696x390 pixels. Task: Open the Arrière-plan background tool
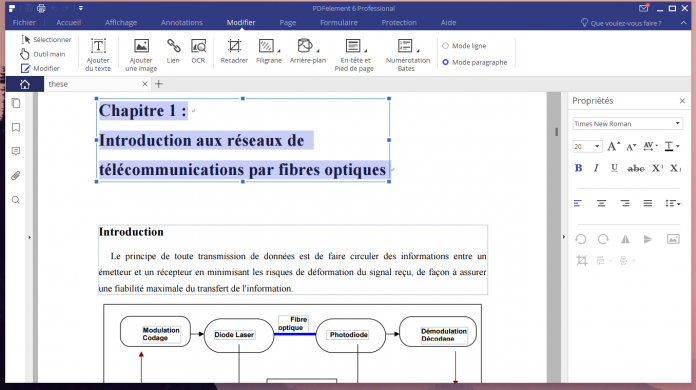pos(308,51)
